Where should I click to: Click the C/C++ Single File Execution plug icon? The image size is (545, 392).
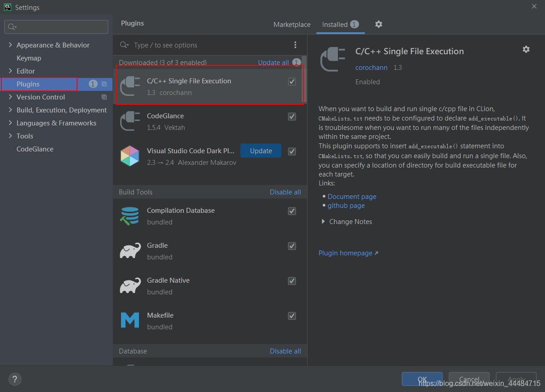[130, 86]
